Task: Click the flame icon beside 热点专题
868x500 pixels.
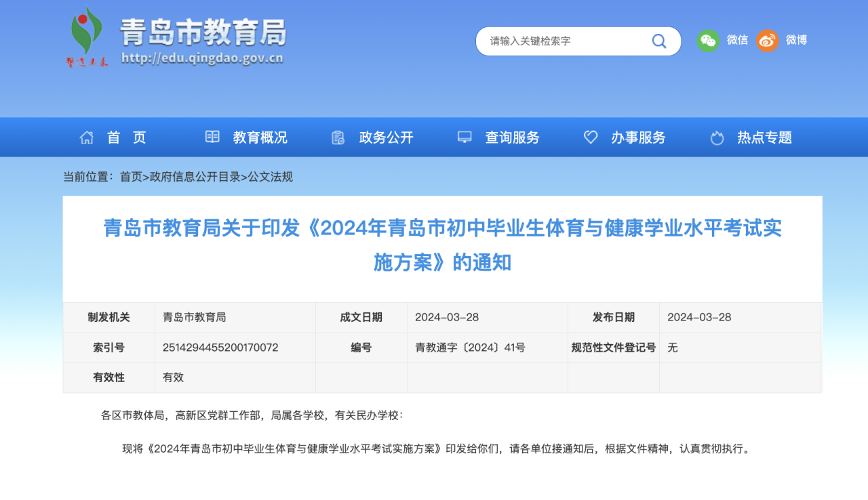Action: pyautogui.click(x=717, y=138)
